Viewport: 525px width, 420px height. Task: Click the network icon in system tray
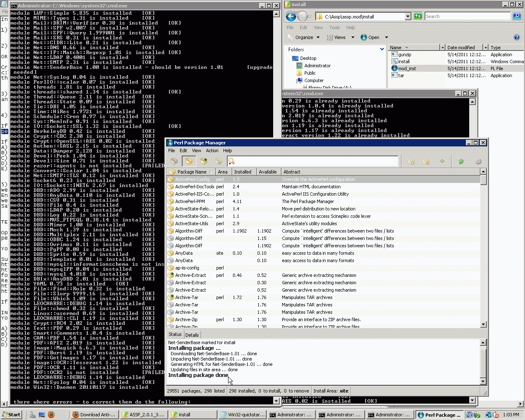(x=488, y=415)
